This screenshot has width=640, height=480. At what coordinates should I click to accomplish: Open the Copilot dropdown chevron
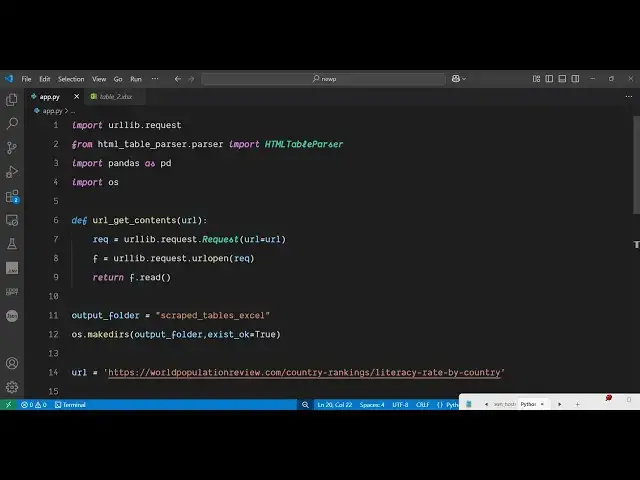click(x=464, y=79)
